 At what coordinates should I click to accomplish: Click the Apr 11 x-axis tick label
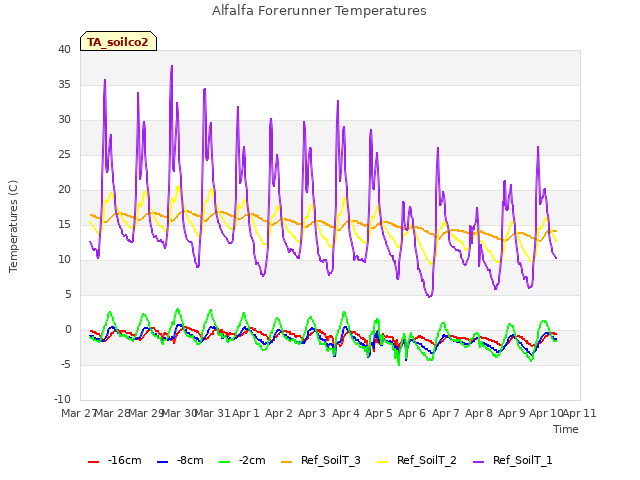pos(580,413)
